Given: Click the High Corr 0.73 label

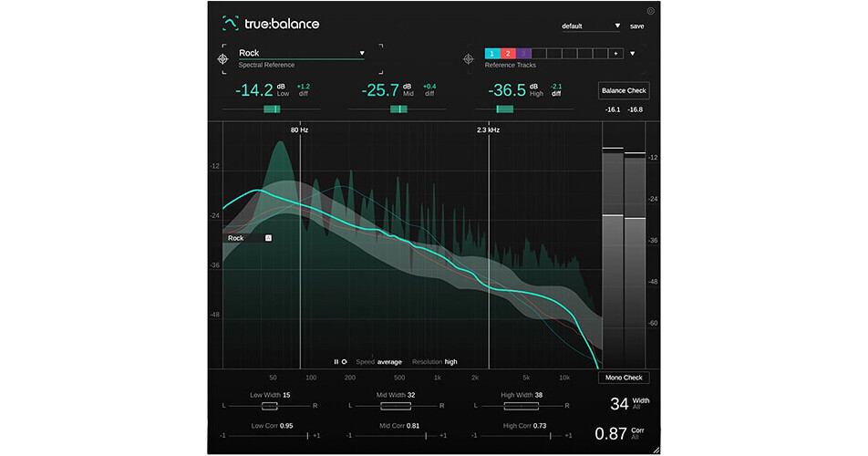Looking at the screenshot, I should (x=525, y=426).
